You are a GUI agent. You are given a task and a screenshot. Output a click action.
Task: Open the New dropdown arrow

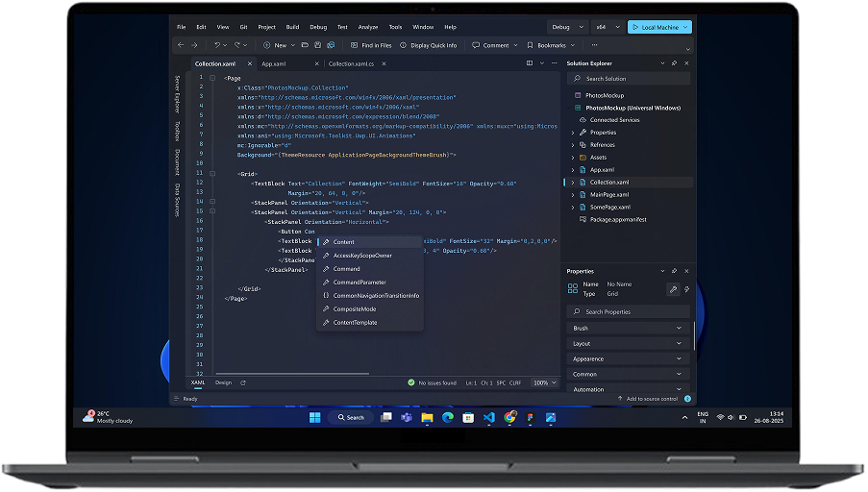point(293,45)
